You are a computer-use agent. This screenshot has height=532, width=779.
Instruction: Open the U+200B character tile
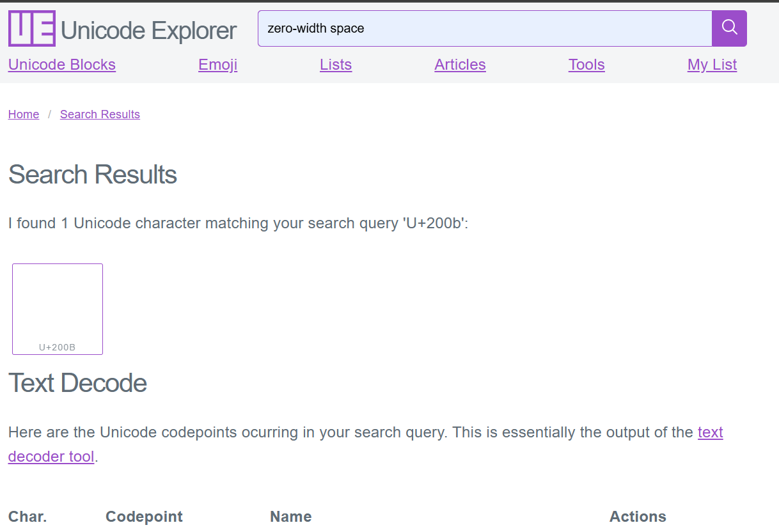coord(58,309)
